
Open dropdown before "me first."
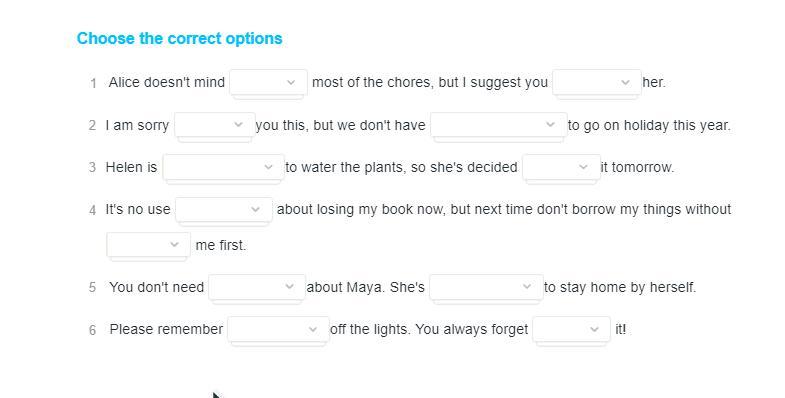pyautogui.click(x=148, y=245)
